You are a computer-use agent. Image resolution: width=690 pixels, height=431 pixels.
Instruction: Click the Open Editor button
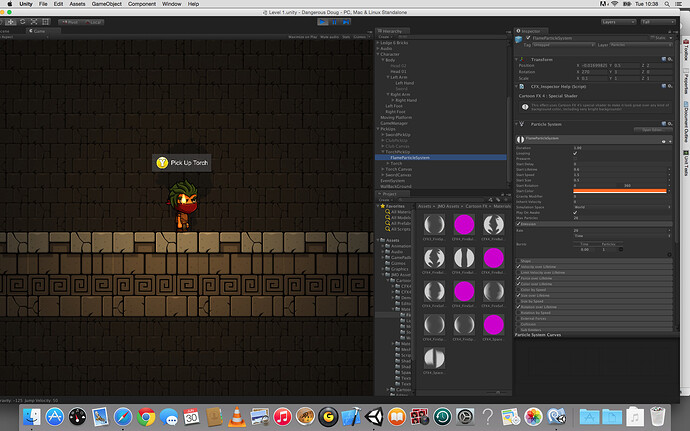653,130
